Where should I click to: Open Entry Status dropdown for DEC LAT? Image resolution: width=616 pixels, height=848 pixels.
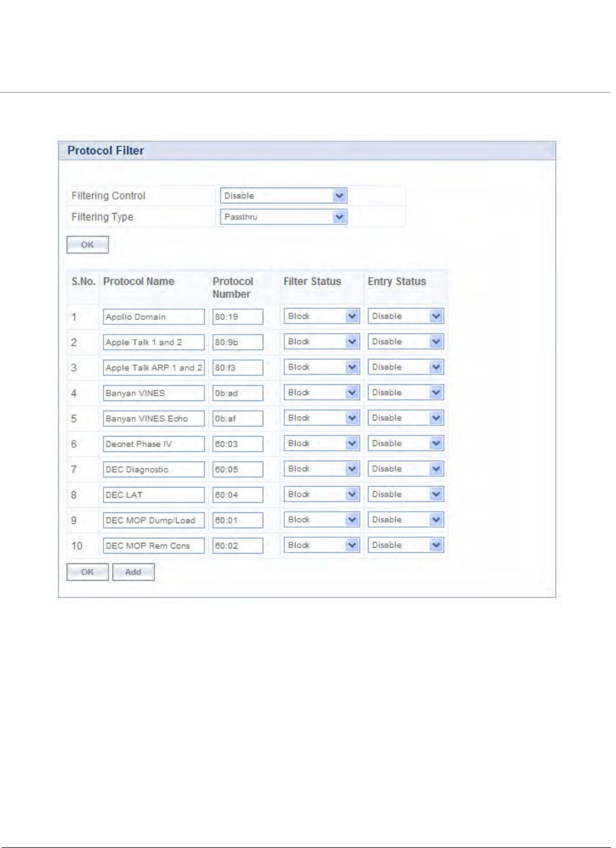[x=406, y=494]
